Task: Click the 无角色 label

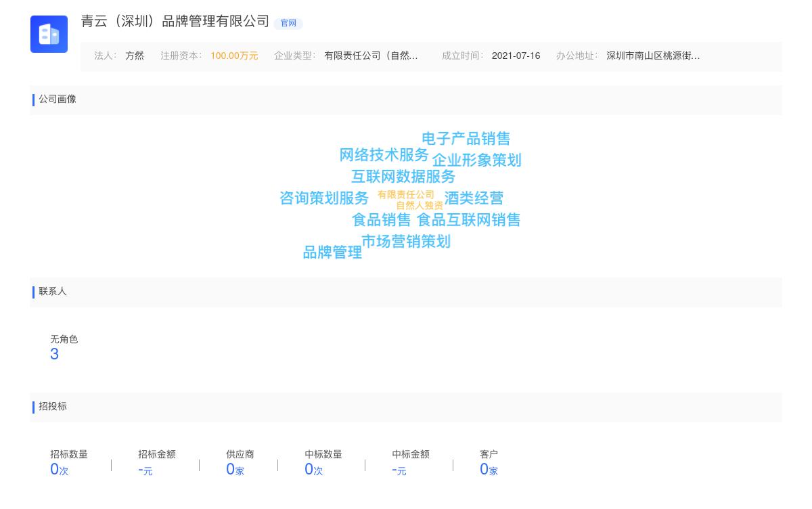Action: point(64,340)
